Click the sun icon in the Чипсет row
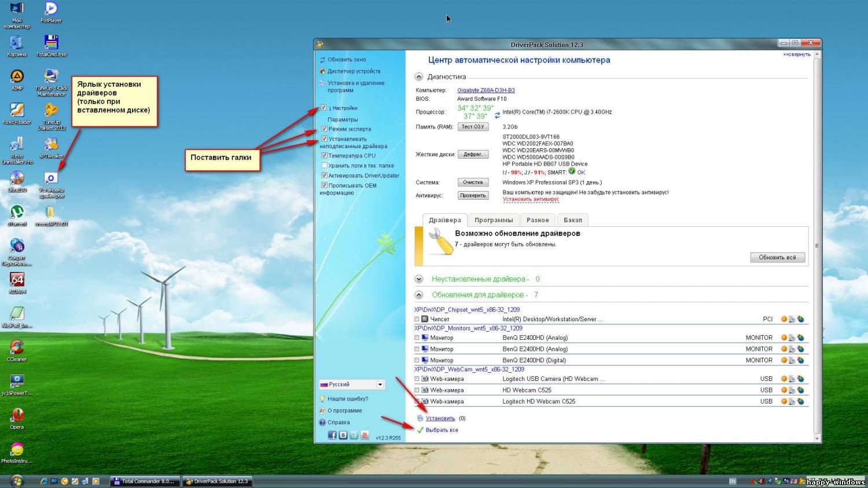This screenshot has width=868, height=488. pyautogui.click(x=784, y=319)
